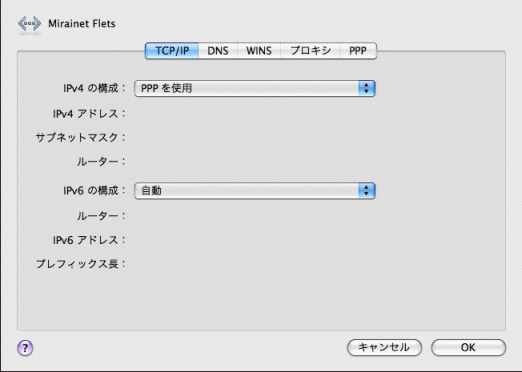Click the Mirainet Flets title text

pyautogui.click(x=82, y=24)
